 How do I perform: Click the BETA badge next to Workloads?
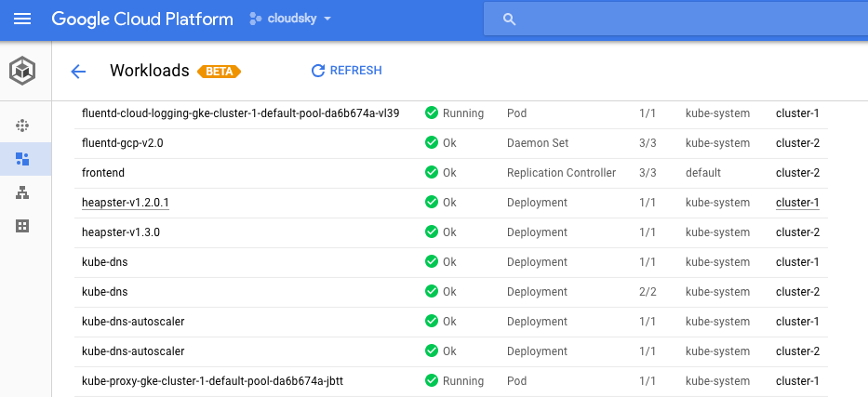coord(220,72)
